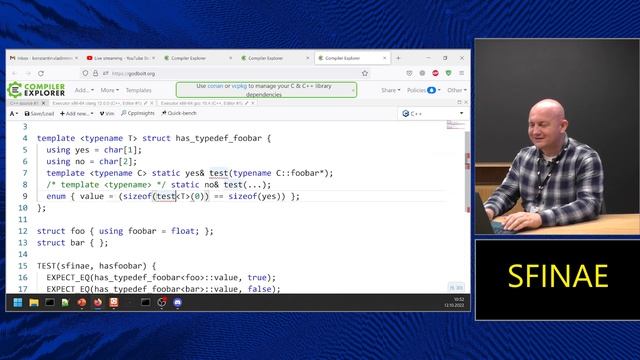Open the Templates menu
Screen dimensions: 640x360
click(x=138, y=90)
